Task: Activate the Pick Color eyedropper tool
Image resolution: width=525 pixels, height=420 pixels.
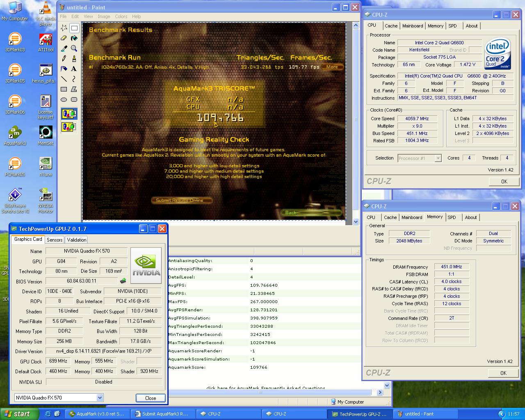Action: click(64, 48)
